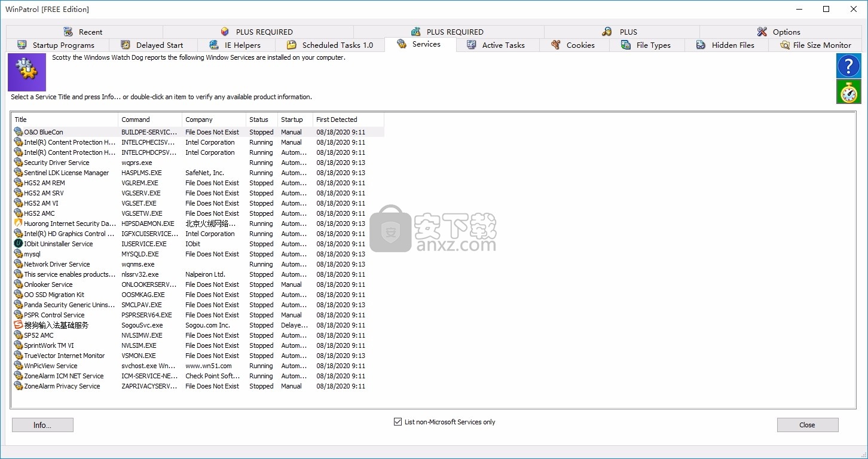Open the File Types tab
Viewport: 868px width, 459px height.
click(x=647, y=45)
